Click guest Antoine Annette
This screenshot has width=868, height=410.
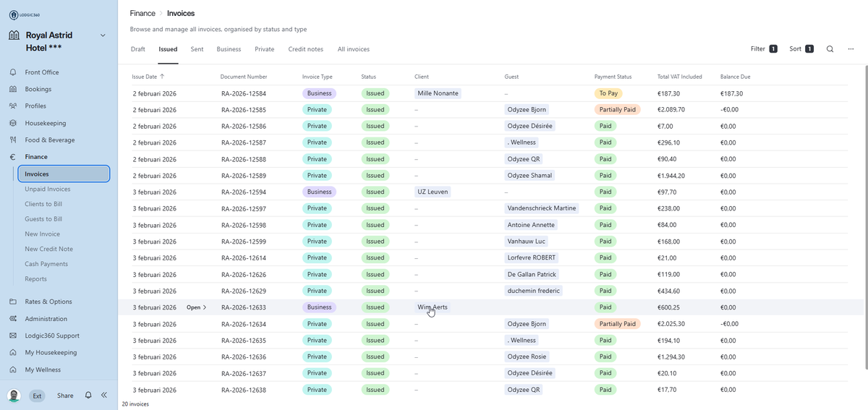click(x=531, y=225)
